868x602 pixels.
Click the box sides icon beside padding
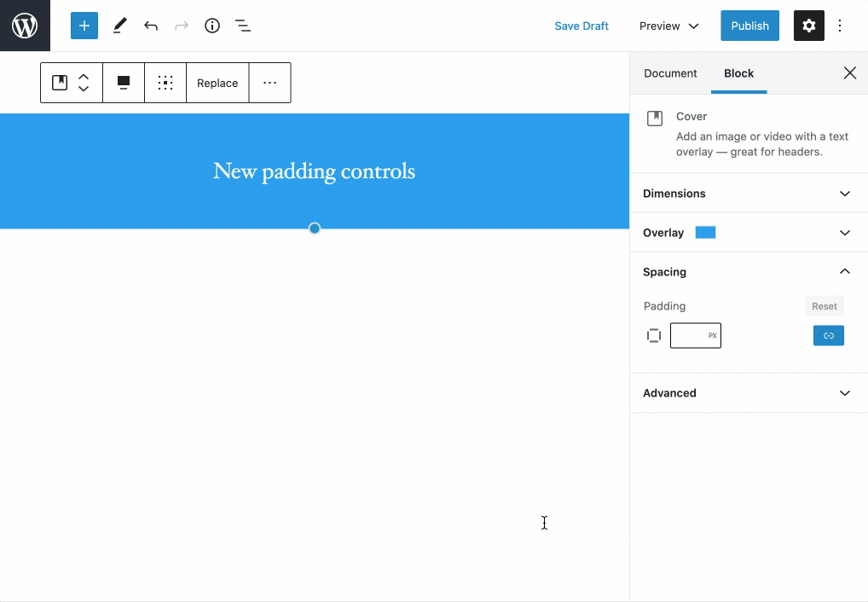[654, 336]
